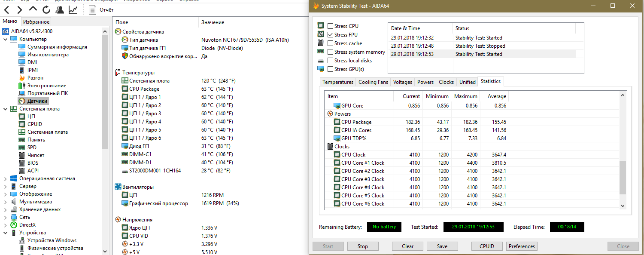Switch to the Меню tab
Image resolution: width=644 pixels, height=255 pixels.
click(10, 22)
